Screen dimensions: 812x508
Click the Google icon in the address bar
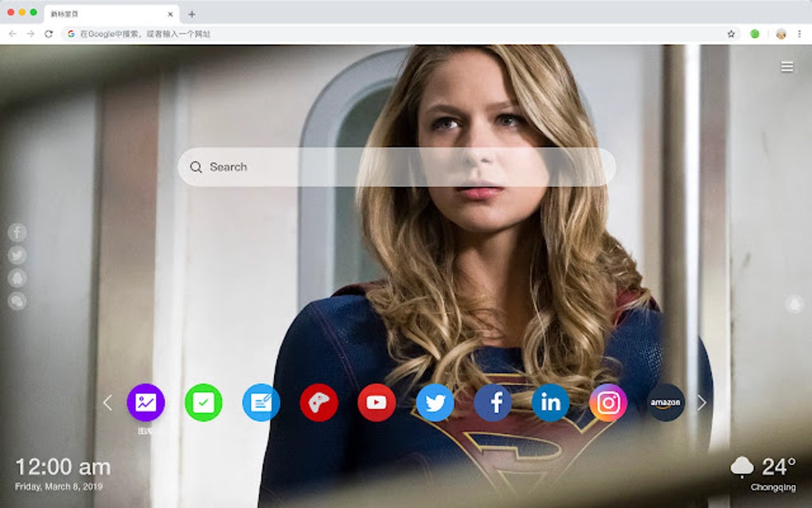click(72, 33)
